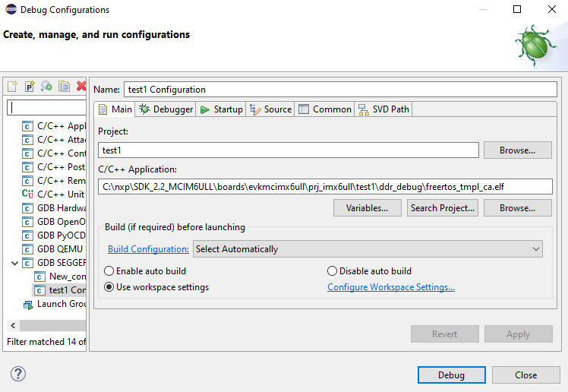Open the Build Configuration dropdown
568x392 pixels.
point(368,249)
